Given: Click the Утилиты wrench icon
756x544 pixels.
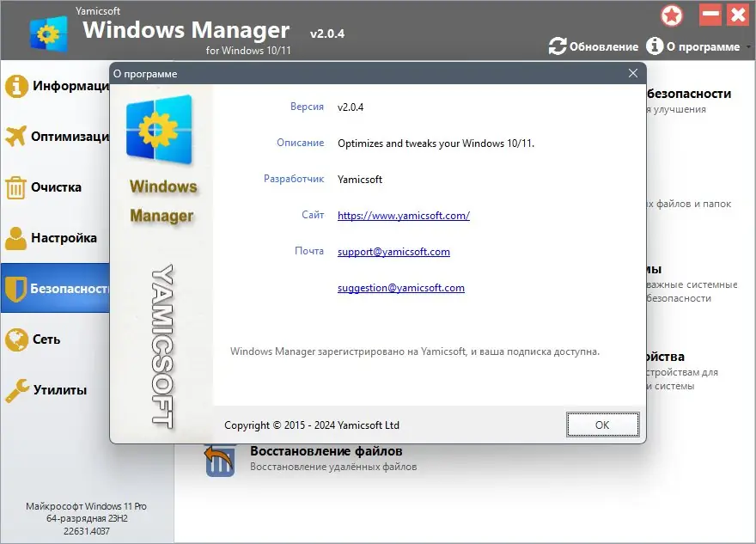Looking at the screenshot, I should [17, 390].
